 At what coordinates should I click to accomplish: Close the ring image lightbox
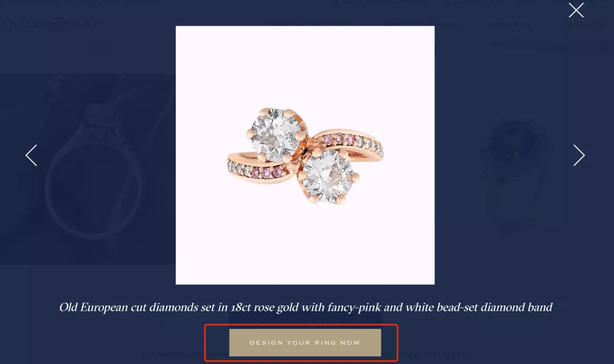click(576, 11)
